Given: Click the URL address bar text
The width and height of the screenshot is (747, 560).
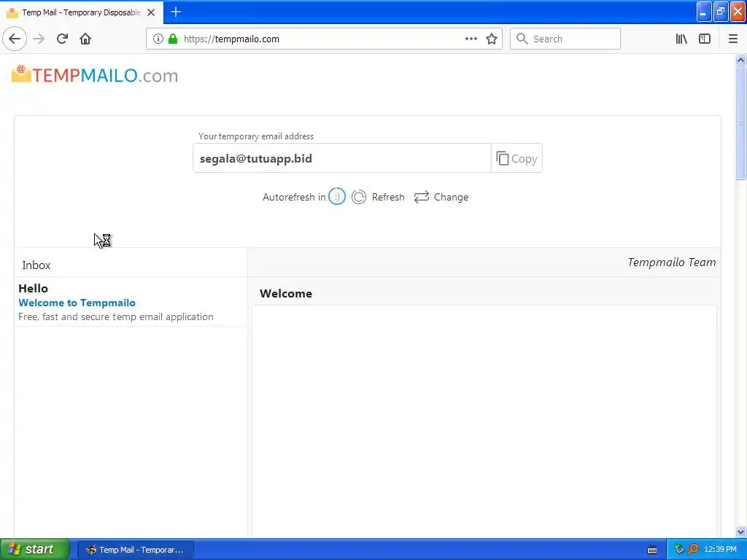Looking at the screenshot, I should [x=231, y=39].
